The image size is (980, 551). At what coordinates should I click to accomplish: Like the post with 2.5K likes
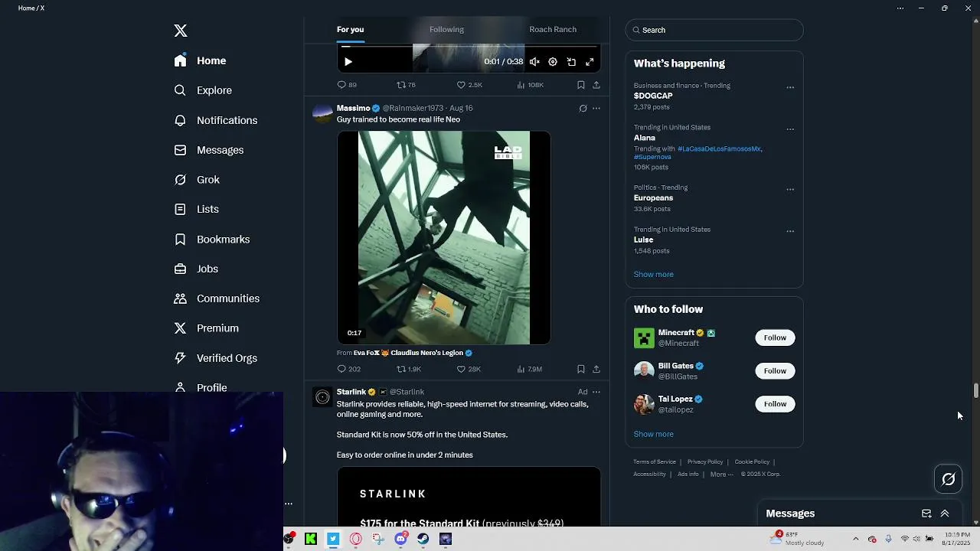[x=469, y=85]
